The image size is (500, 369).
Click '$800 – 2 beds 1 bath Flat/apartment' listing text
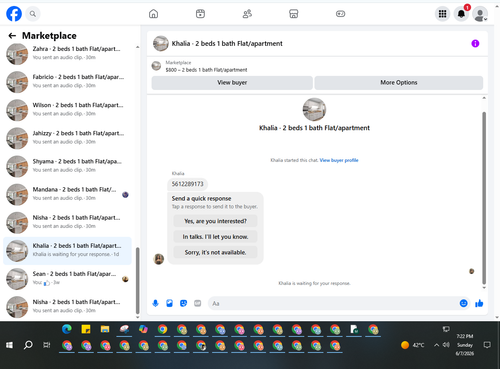click(206, 70)
